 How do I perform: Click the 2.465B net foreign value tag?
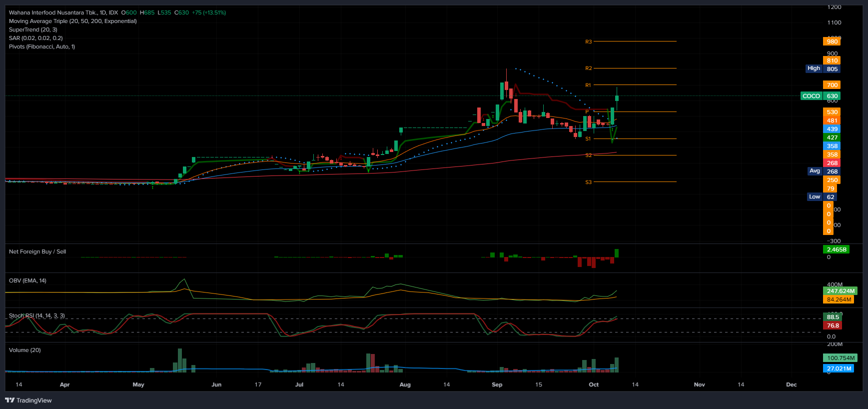[836, 249]
